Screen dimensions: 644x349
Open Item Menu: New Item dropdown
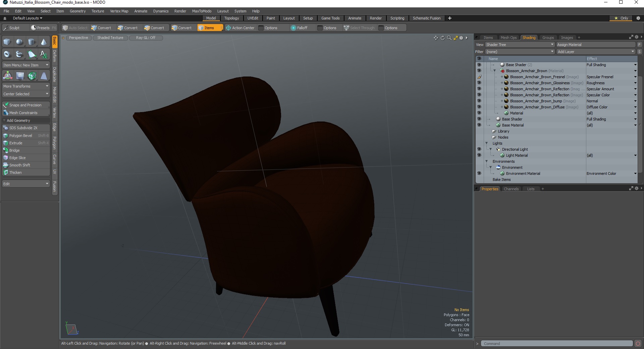click(x=26, y=65)
